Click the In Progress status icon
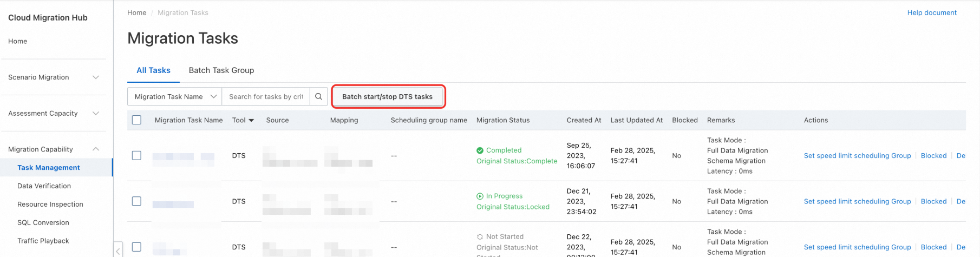The width and height of the screenshot is (980, 257). pyautogui.click(x=480, y=196)
